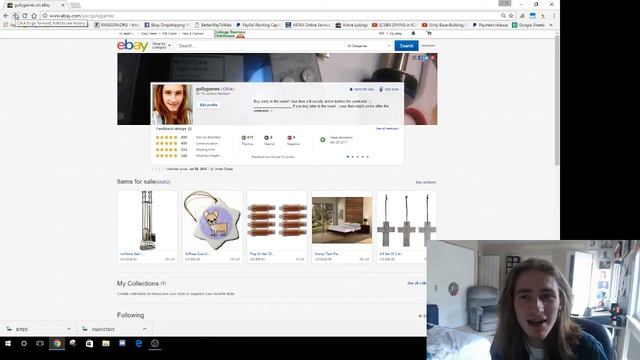Image resolution: width=640 pixels, height=360 pixels.
Task: Open the SCUBA DIVING YouTube bookmark
Action: (395, 25)
